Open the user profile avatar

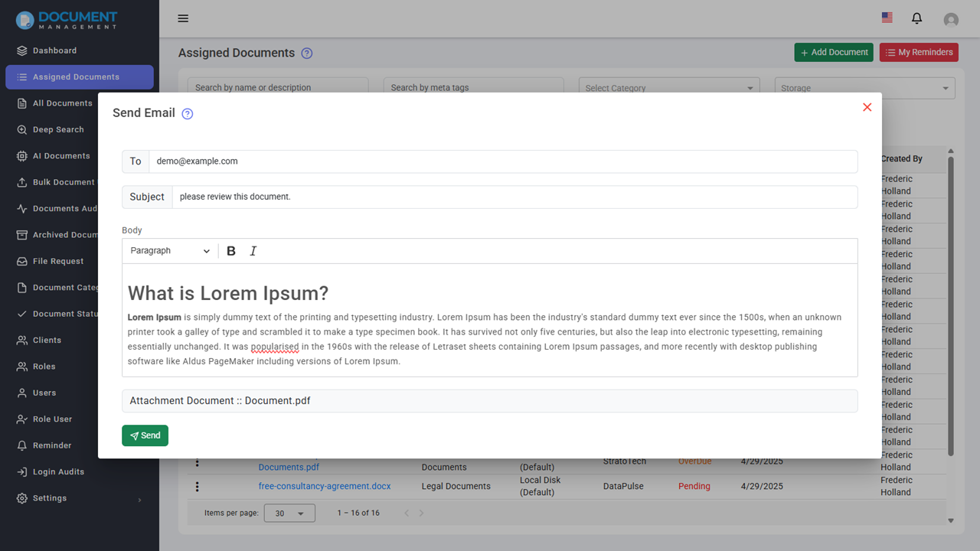point(951,20)
